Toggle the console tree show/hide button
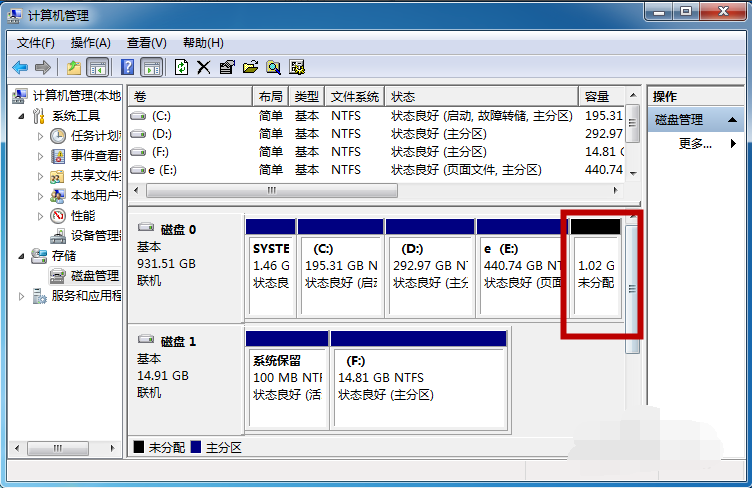Viewport: 752px width, 488px height. click(97, 67)
